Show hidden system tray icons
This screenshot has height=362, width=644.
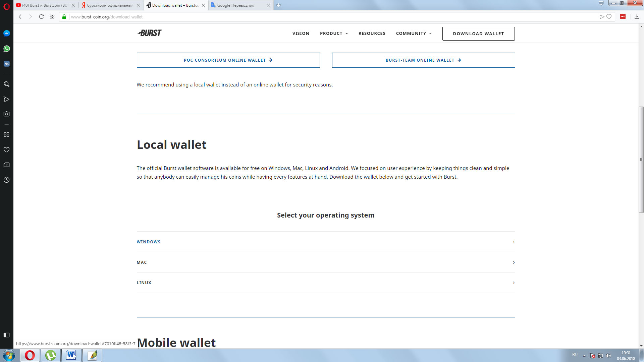click(x=584, y=356)
